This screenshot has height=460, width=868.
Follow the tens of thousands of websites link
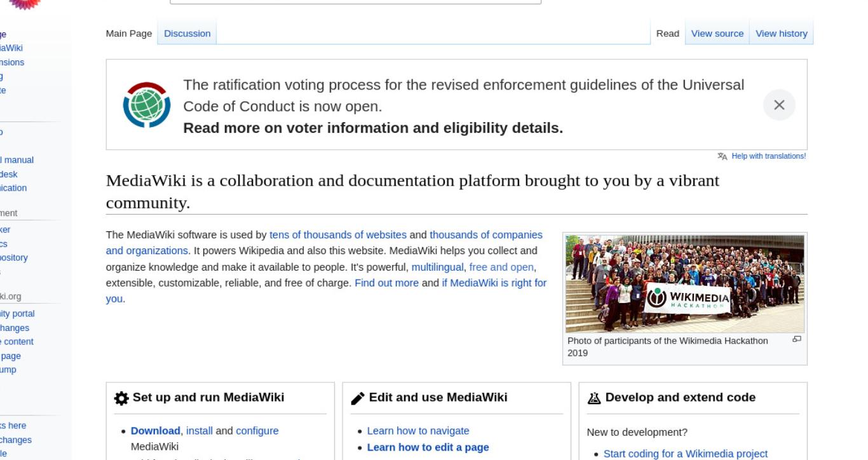[338, 234]
